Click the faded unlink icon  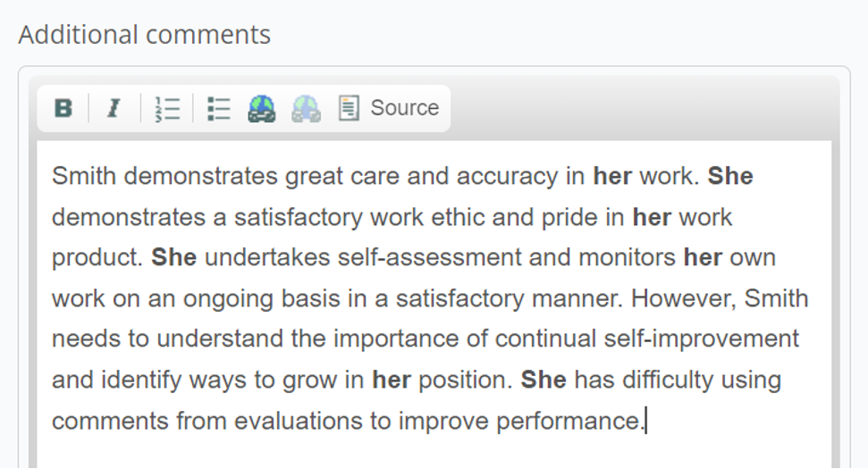click(x=306, y=108)
